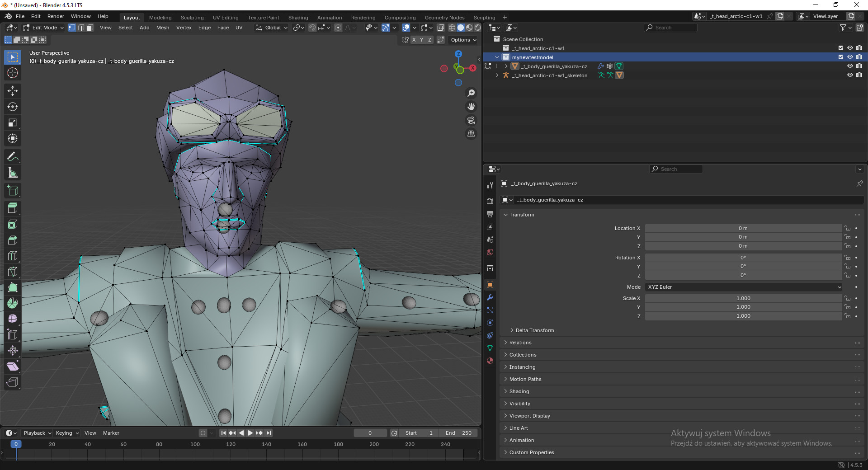Select the Measure tool
The image size is (868, 470).
[x=12, y=172]
